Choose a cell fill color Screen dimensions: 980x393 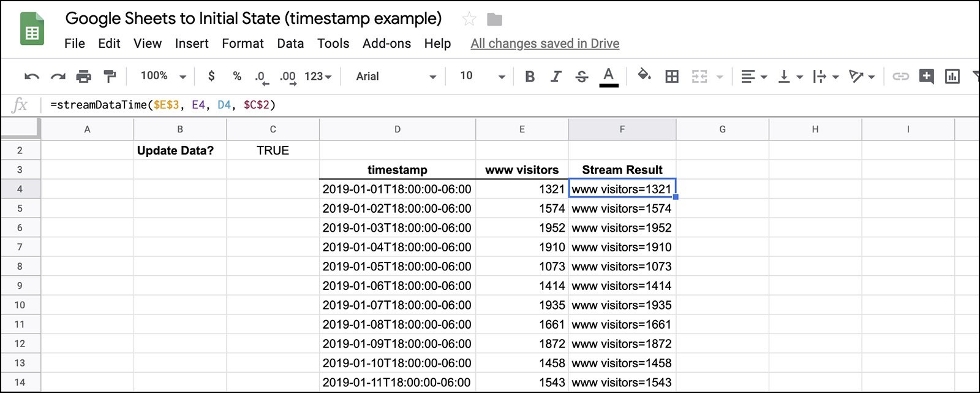pos(644,75)
